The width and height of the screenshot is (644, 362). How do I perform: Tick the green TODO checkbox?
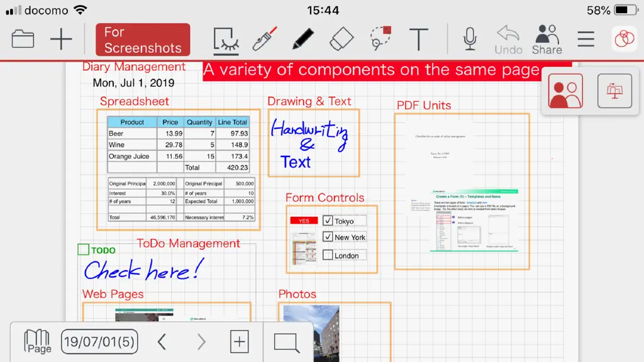pyautogui.click(x=84, y=250)
